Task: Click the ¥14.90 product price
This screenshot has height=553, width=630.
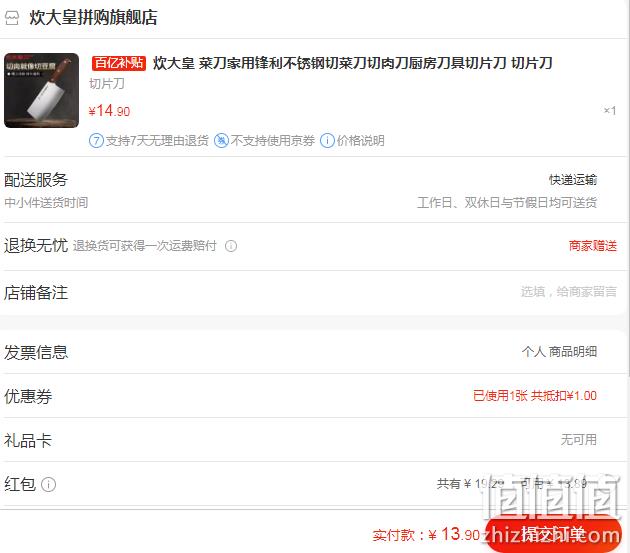Action: click(x=109, y=111)
